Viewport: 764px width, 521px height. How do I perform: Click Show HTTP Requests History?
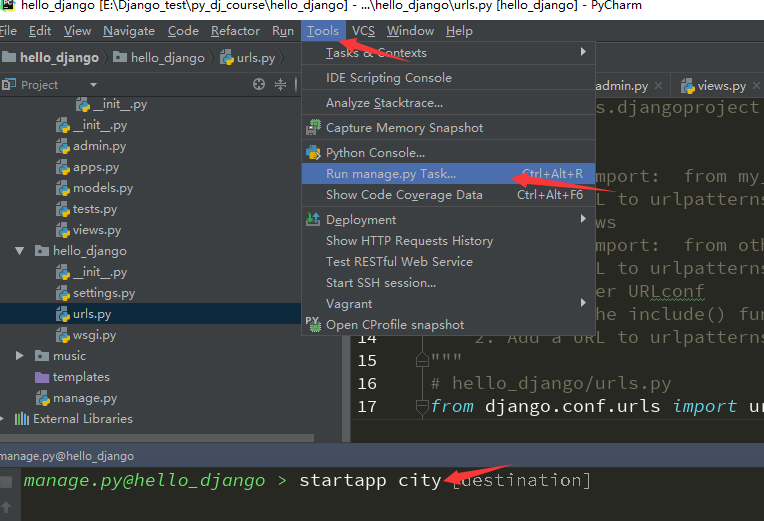pyautogui.click(x=448, y=241)
